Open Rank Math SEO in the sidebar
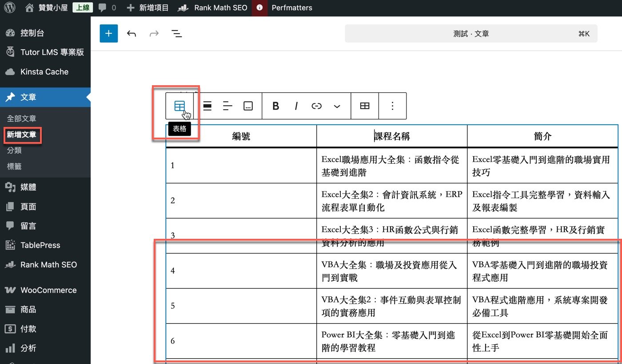This screenshot has width=622, height=364. 45,265
